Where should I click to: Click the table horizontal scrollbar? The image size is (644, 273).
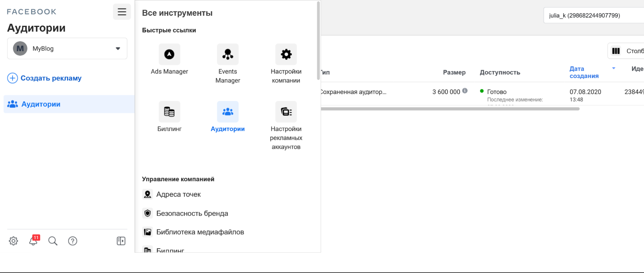[450, 109]
